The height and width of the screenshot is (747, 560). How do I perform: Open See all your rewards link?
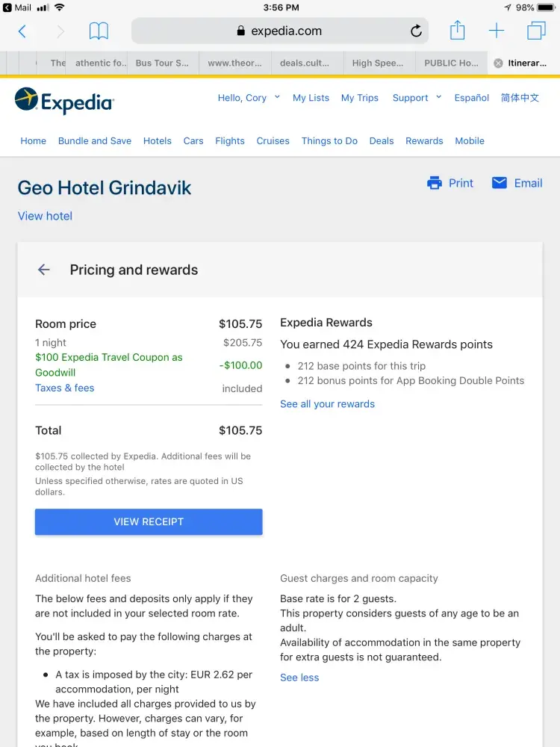[x=327, y=404]
